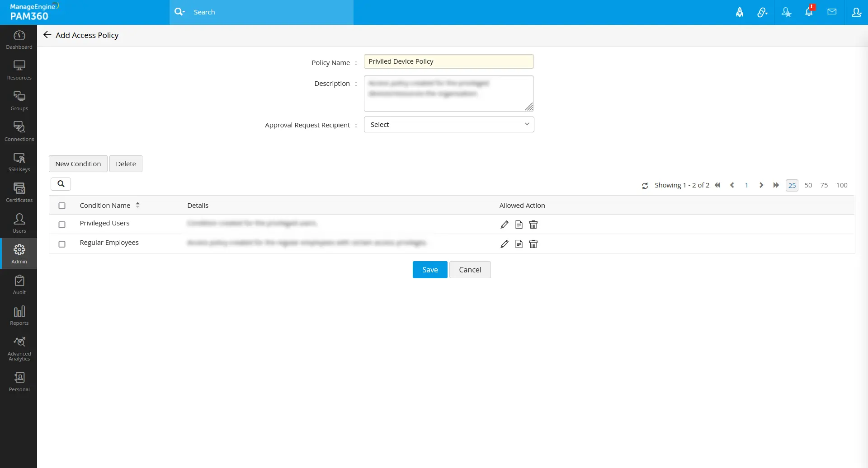Focus the Description text area
Viewport: 868px width, 468px height.
[449, 94]
